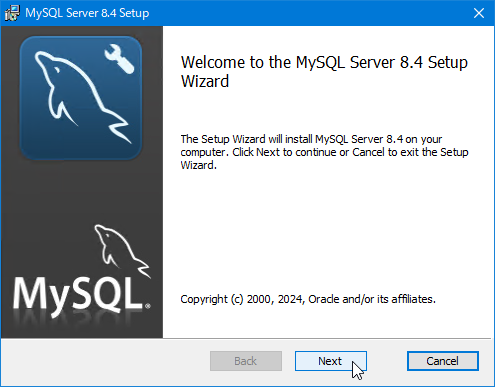The image size is (495, 387).
Task: Continue setup with the Next button
Action: tap(331, 361)
